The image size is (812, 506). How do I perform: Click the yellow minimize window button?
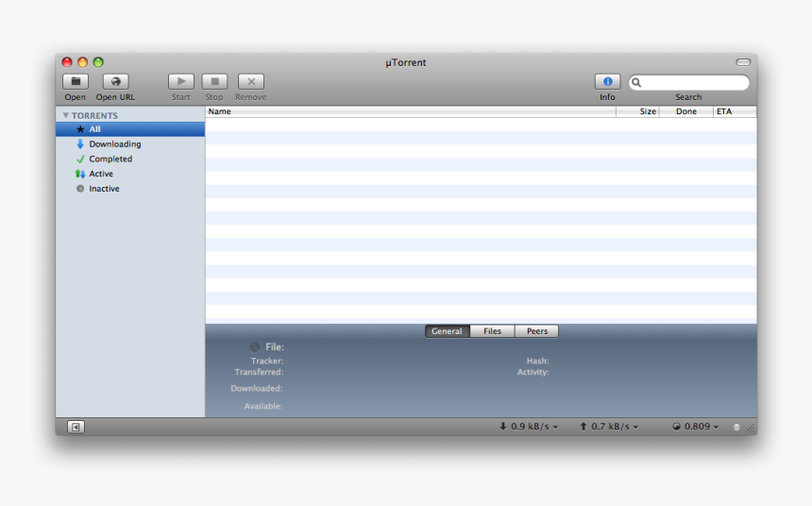[x=83, y=62]
